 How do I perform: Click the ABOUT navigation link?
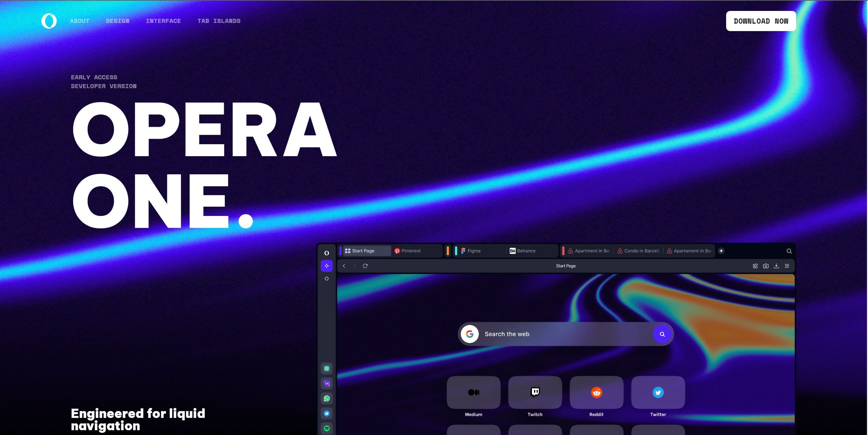(x=79, y=21)
